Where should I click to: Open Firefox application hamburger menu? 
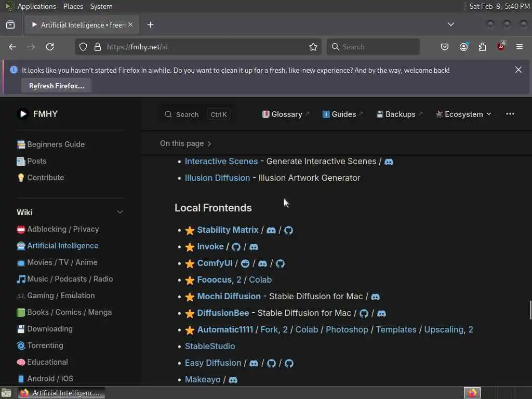coord(520,47)
